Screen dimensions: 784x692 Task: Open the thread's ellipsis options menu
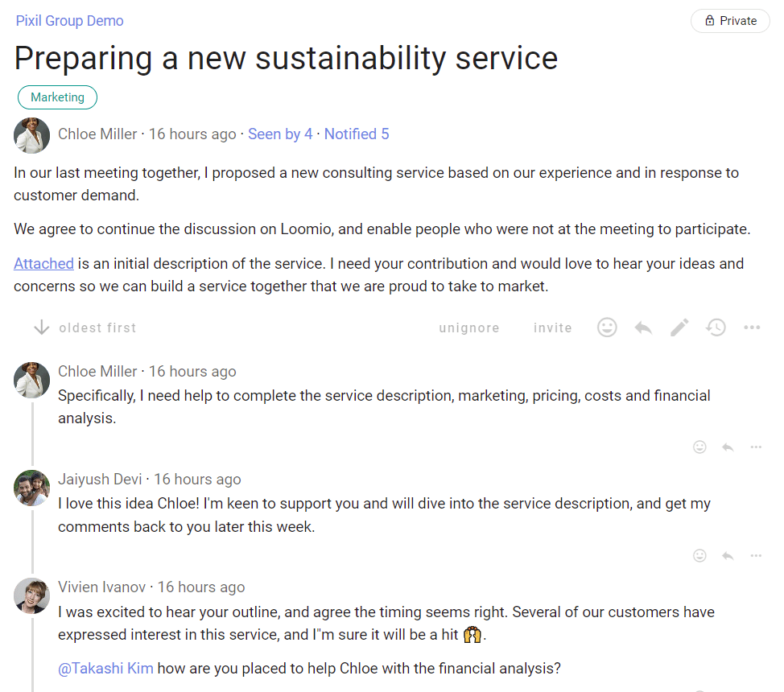[x=752, y=327]
